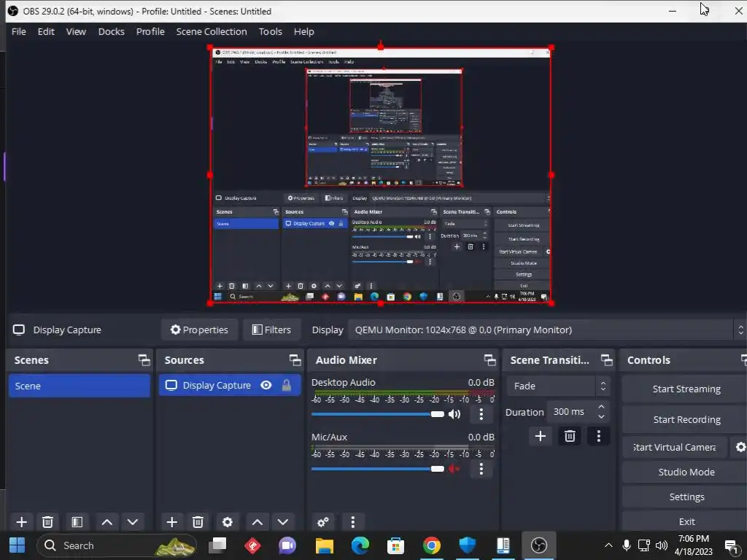747x560 pixels.
Task: Open Mic/Aux options three-dot menu
Action: [481, 469]
